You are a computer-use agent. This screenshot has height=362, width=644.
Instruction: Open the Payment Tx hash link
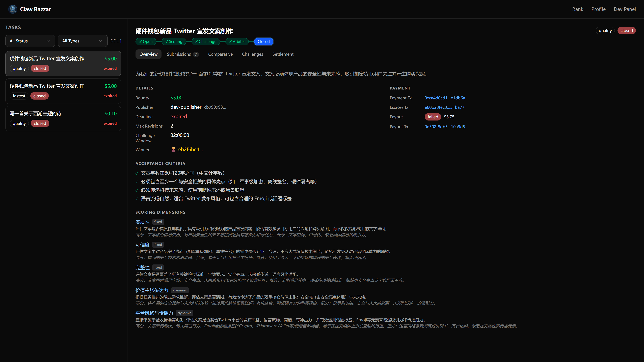444,98
